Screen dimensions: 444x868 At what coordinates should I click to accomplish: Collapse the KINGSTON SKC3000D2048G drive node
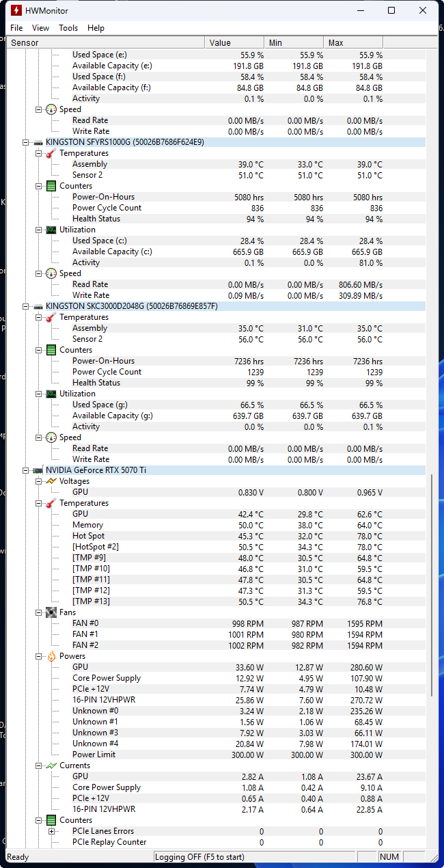[26, 306]
